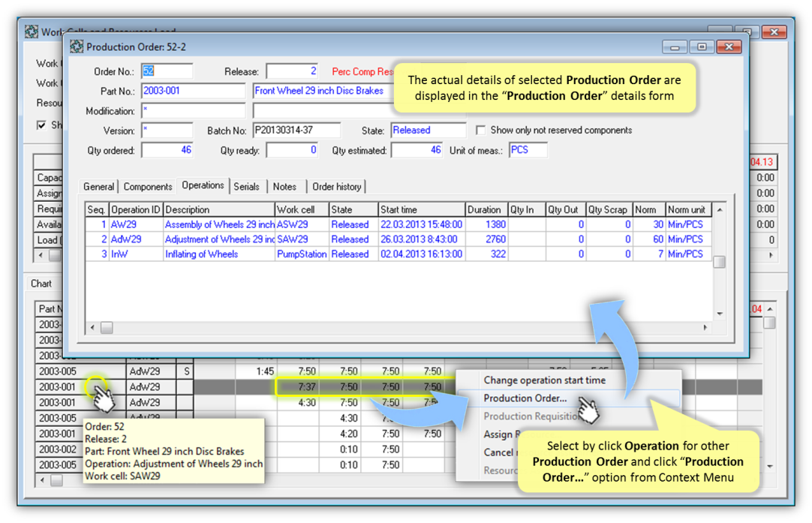The image size is (812, 523).
Task: Click the Load row label in background grid
Action: click(x=47, y=240)
